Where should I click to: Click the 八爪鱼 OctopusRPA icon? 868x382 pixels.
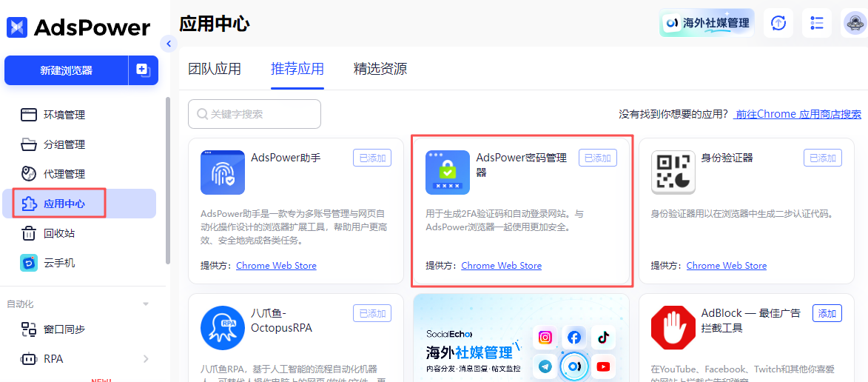[223, 328]
